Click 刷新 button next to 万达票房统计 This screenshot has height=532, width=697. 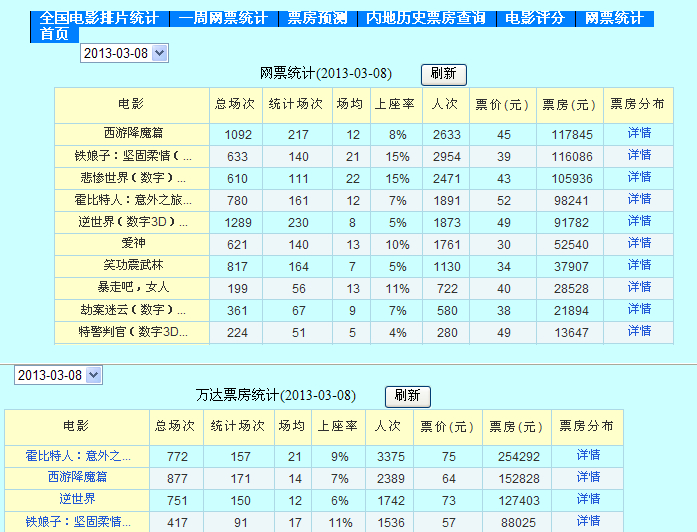(407, 396)
